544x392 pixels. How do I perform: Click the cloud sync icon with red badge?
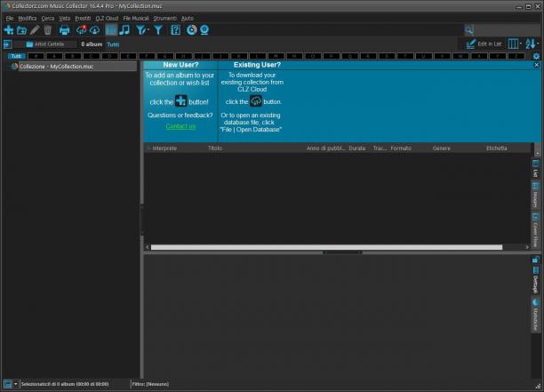point(81,30)
